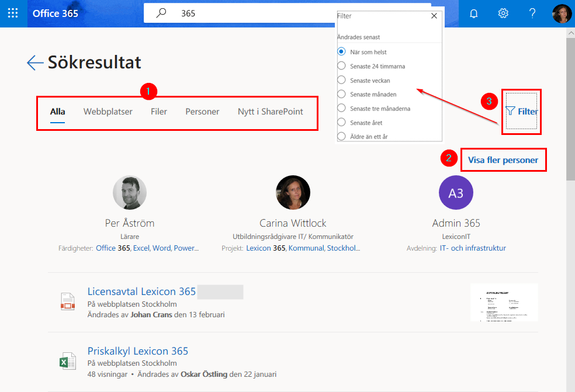Click the Word skill link under Per Åström
575x392 pixels.
pyautogui.click(x=162, y=248)
